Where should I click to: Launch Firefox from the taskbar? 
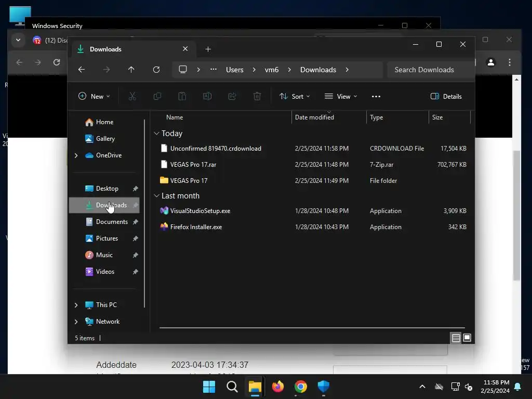coord(278,387)
